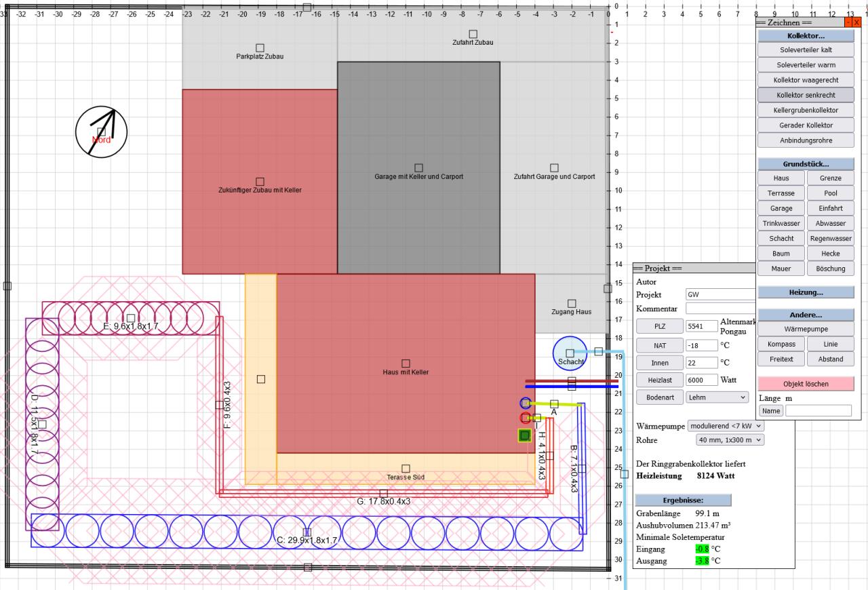Click Soleverteiler warm button

point(806,65)
